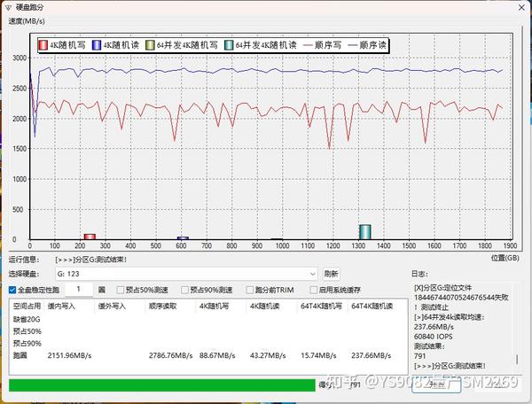Screen dimensions: 532x404
Task: Click the 237.66MB/s table cell
Action: (x=372, y=355)
